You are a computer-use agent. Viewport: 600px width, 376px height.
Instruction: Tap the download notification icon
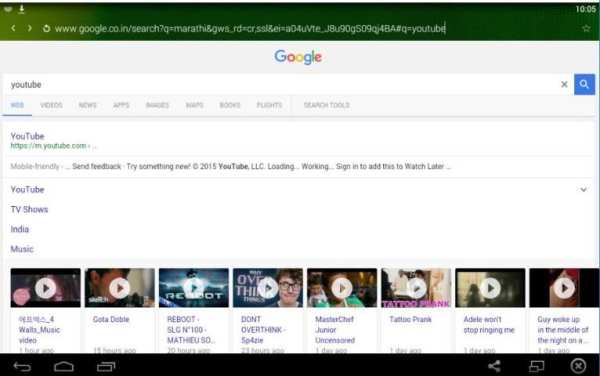coord(22,9)
